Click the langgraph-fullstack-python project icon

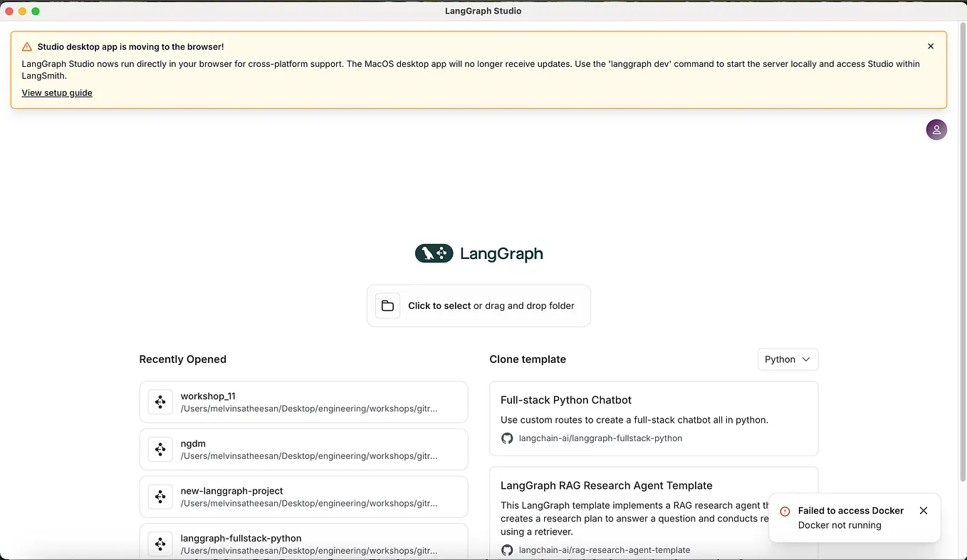(x=160, y=544)
